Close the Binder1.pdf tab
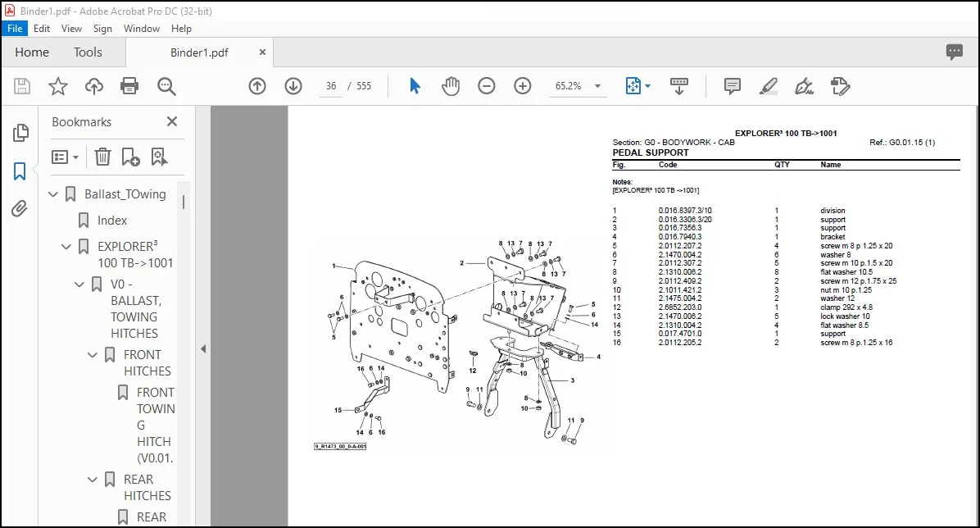 click(x=262, y=52)
